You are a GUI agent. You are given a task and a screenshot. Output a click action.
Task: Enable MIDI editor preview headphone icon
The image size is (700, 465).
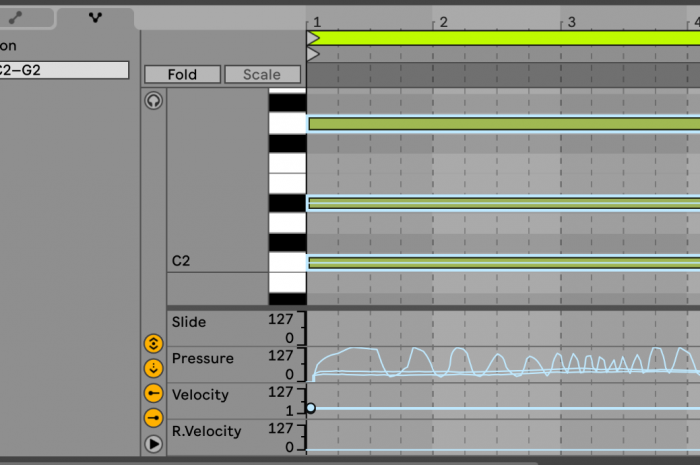click(154, 101)
